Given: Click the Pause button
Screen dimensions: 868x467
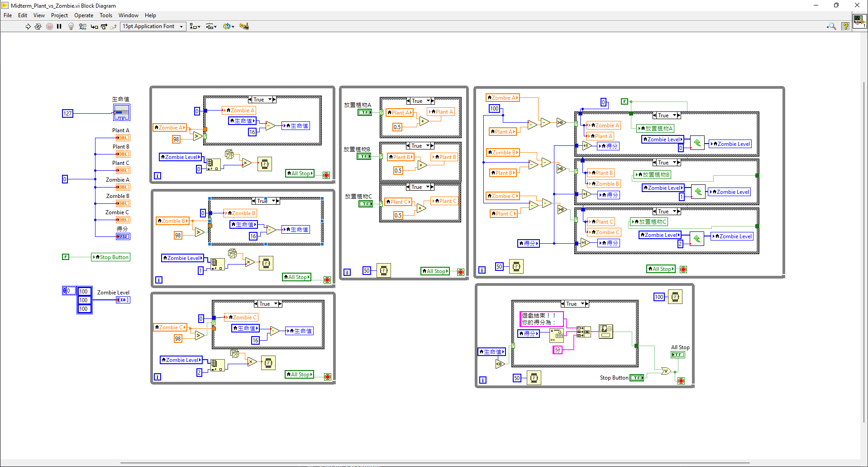Looking at the screenshot, I should click(59, 27).
